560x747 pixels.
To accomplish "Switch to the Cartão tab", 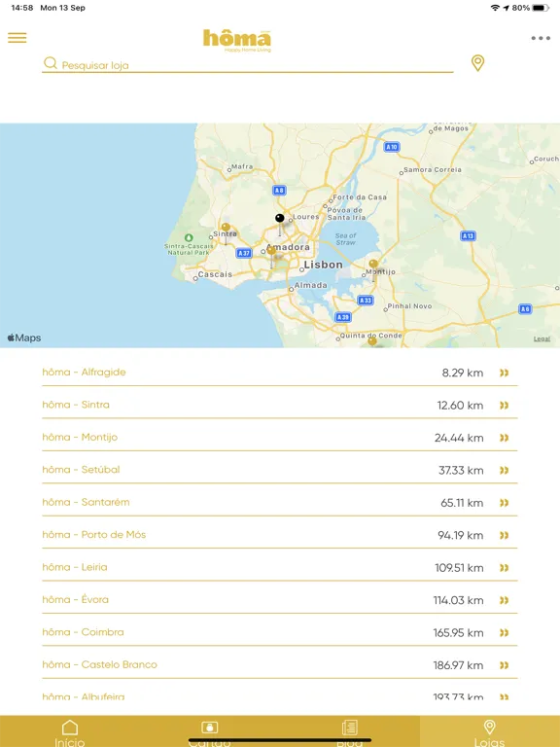I will 210,732.
